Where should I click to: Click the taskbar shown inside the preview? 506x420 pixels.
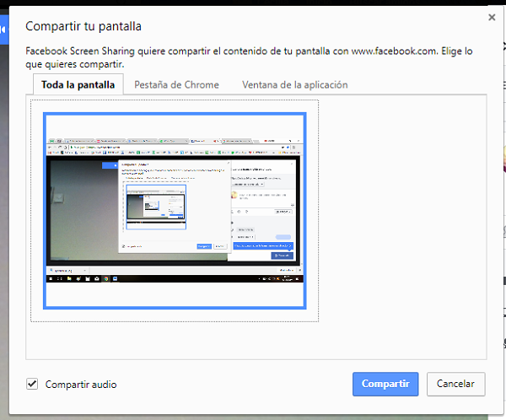pyautogui.click(x=175, y=277)
